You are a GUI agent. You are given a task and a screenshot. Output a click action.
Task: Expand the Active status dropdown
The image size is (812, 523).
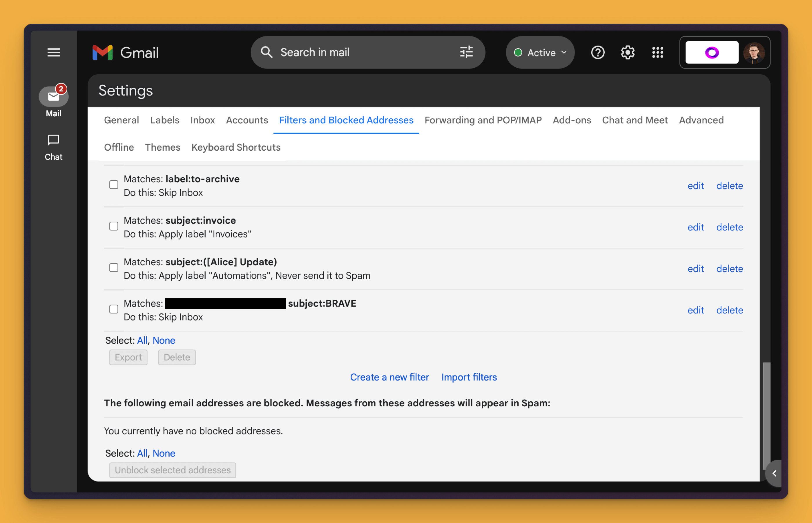click(540, 53)
